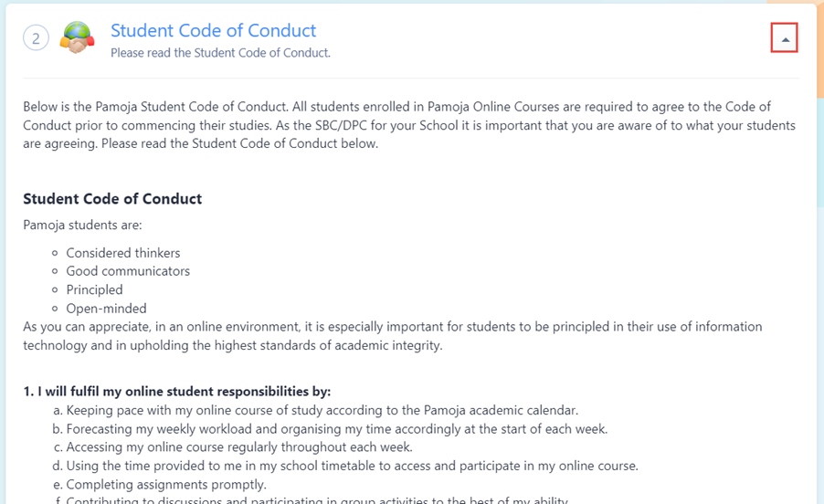Click 'Pamoja students are:' text
This screenshot has width=824, height=504.
[x=82, y=225]
